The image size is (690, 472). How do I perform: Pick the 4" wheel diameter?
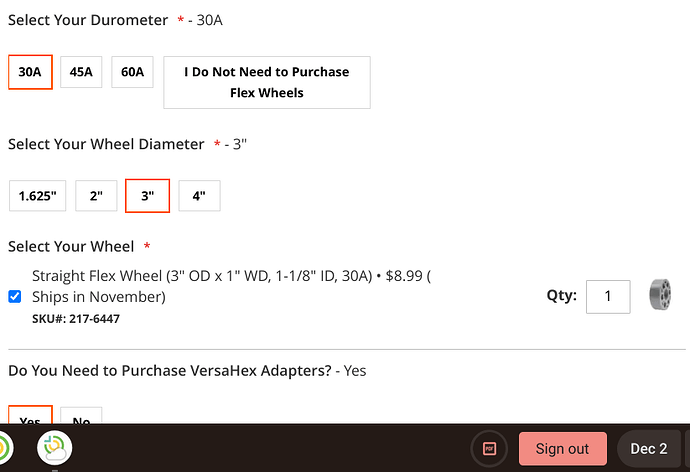click(199, 196)
